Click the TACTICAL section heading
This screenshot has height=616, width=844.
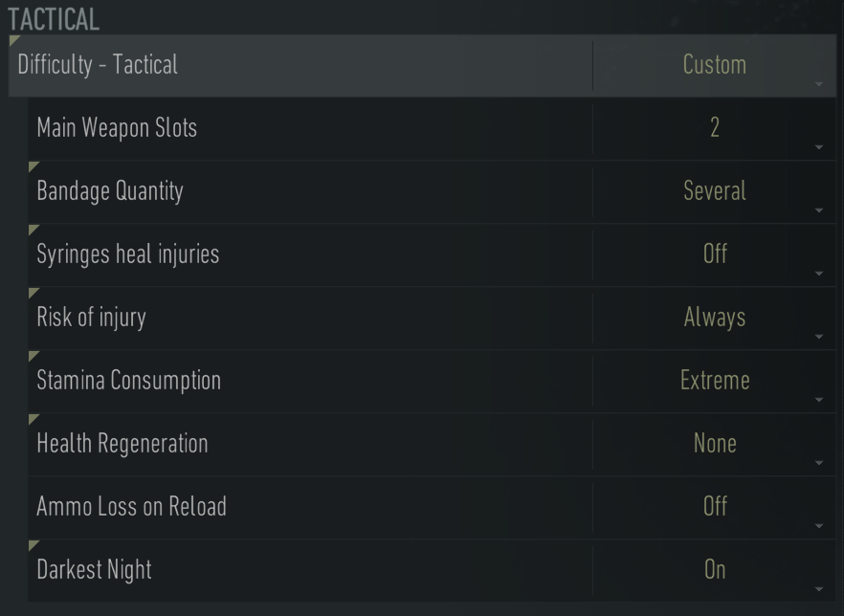54,19
